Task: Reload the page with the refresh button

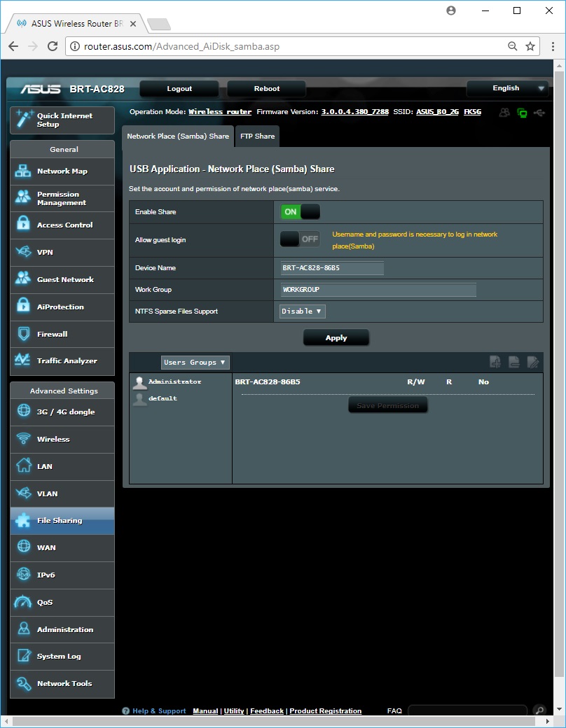Action: 53,46
